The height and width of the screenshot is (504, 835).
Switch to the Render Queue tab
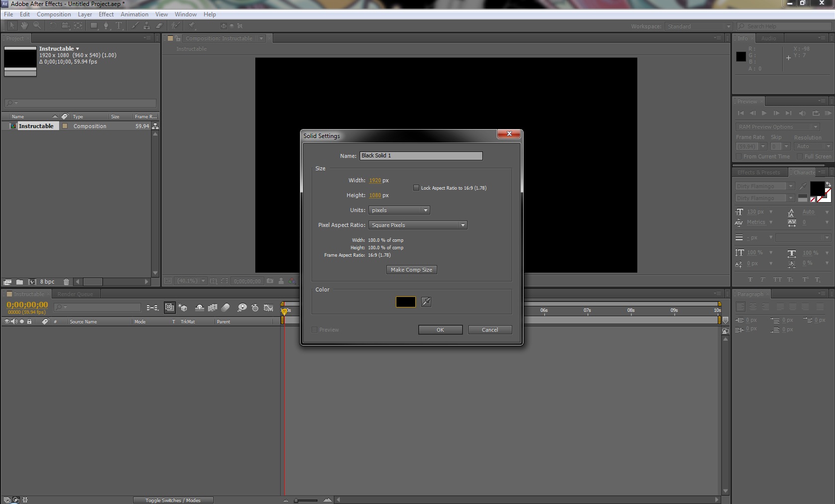(x=75, y=294)
